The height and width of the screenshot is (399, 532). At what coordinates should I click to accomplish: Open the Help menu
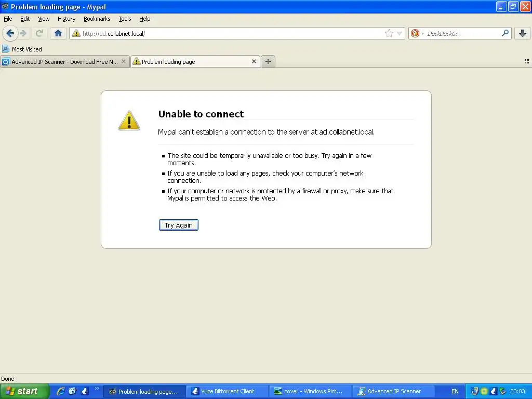144,19
